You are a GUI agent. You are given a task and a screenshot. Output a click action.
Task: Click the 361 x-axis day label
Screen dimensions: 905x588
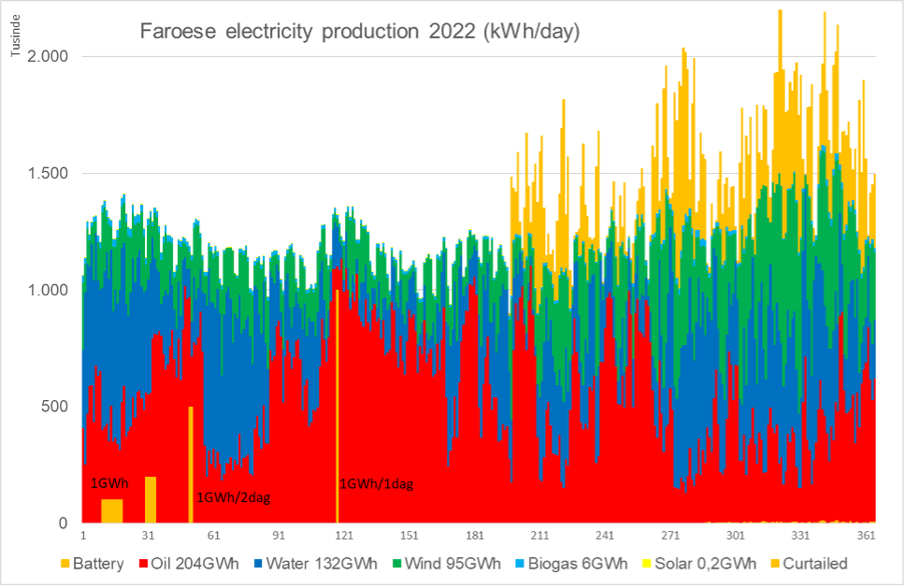pyautogui.click(x=865, y=537)
